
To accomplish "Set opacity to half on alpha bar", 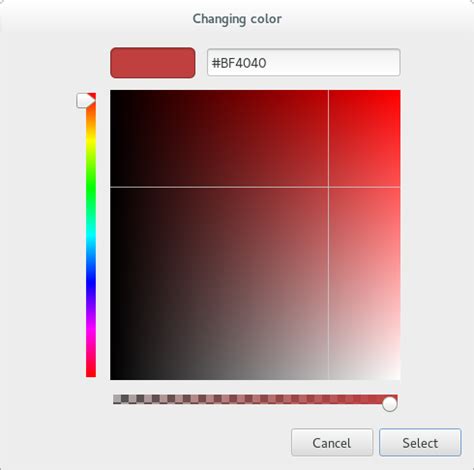I will 255,399.
